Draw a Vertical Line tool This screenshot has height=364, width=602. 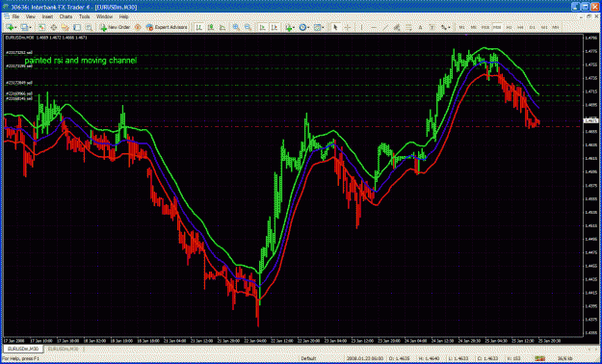(361, 27)
